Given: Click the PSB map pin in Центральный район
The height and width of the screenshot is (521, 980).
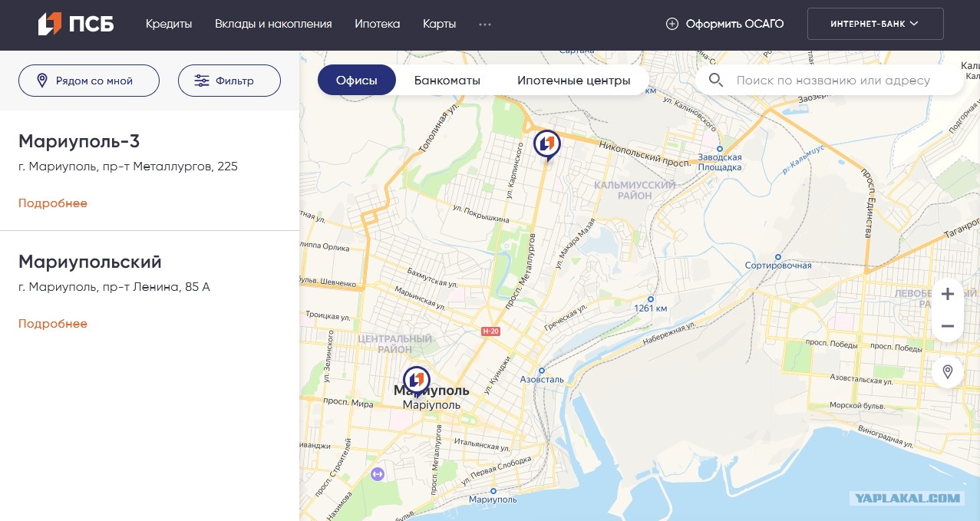Looking at the screenshot, I should [x=417, y=381].
